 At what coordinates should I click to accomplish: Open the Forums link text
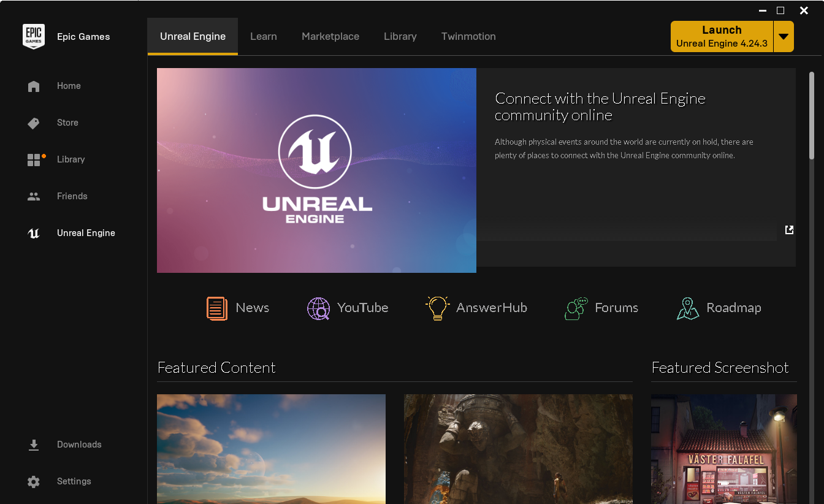coord(617,308)
